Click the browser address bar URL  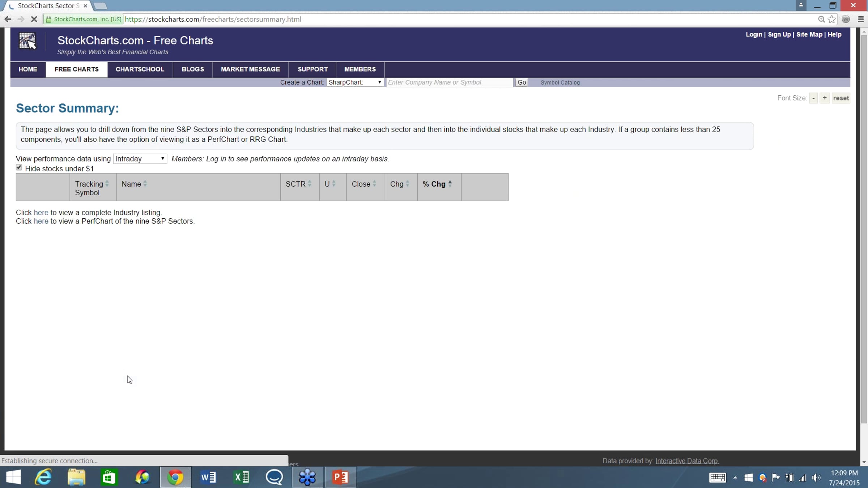pyautogui.click(x=213, y=19)
